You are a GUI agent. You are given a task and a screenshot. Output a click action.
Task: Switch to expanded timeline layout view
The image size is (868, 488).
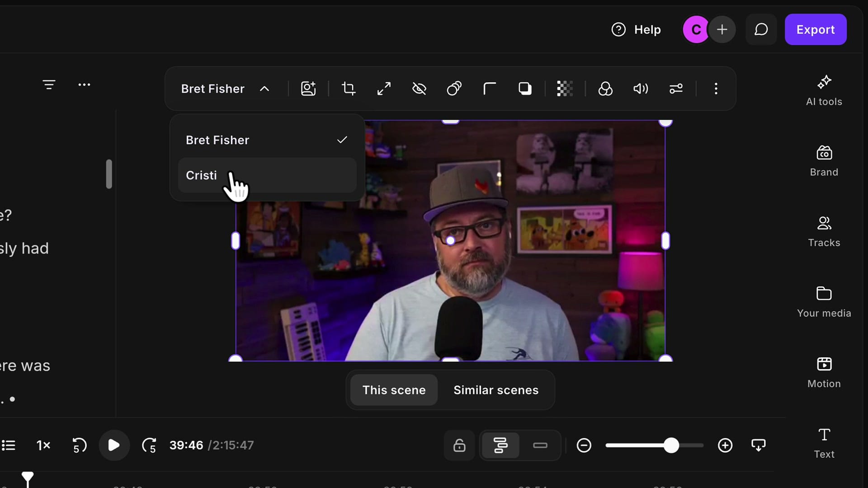500,445
